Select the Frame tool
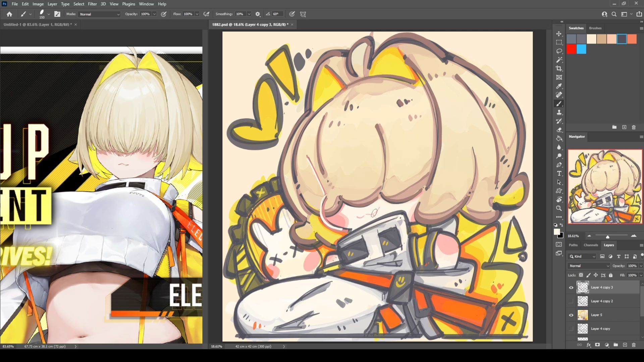 559,77
